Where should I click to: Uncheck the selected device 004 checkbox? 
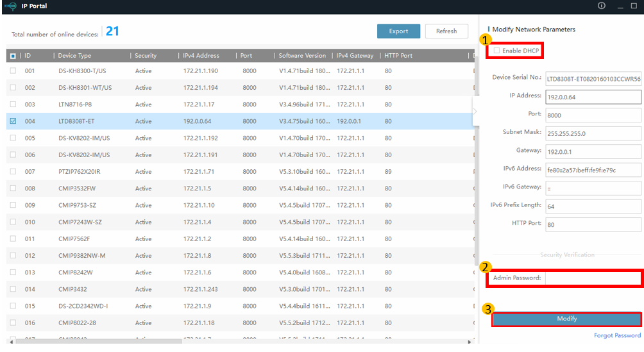tap(13, 121)
